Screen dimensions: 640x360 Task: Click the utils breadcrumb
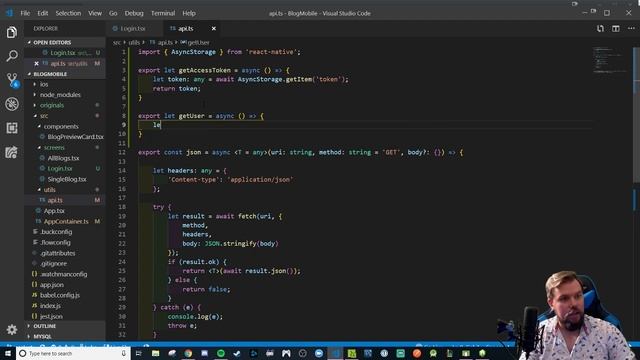pos(134,42)
